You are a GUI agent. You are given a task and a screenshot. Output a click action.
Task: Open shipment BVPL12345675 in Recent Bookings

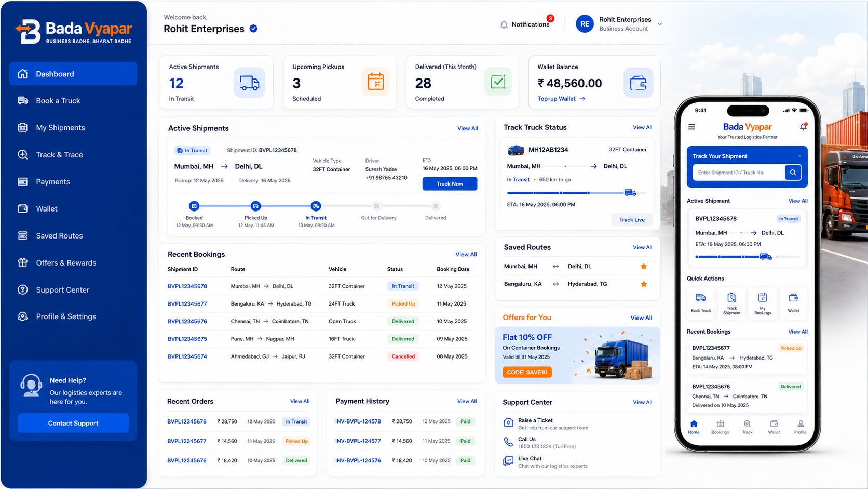click(x=187, y=339)
